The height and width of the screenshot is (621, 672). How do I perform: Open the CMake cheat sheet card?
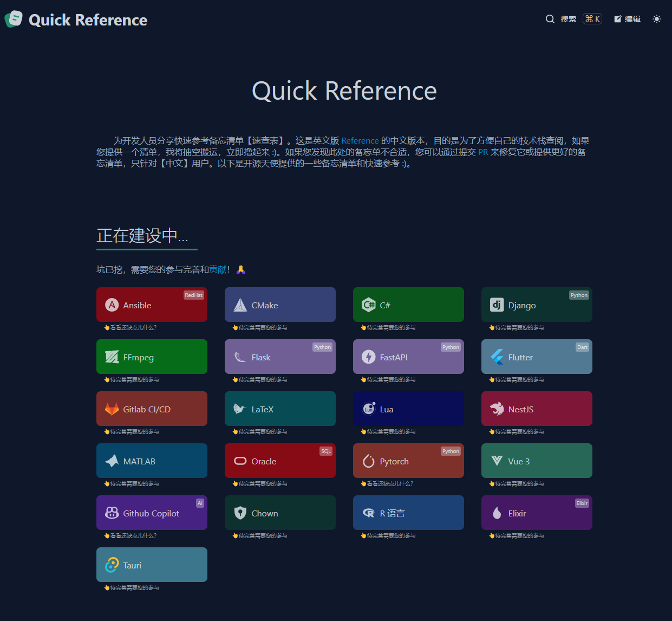tap(280, 305)
